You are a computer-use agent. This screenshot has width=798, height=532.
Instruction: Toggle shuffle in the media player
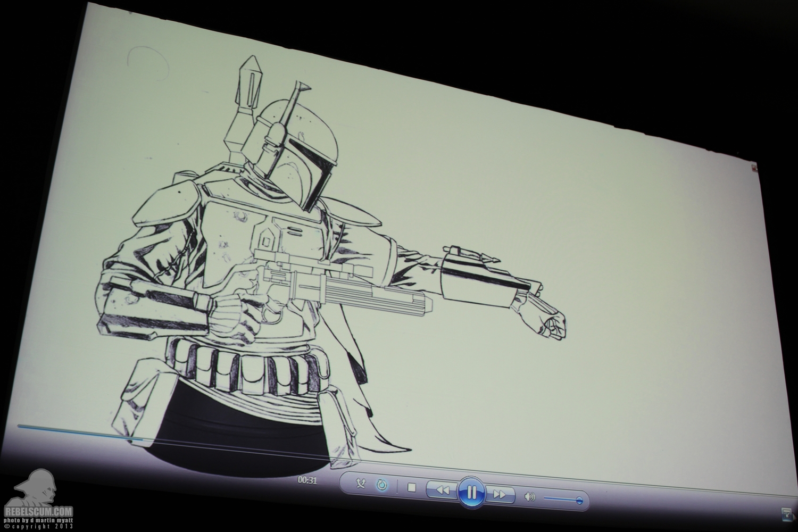click(362, 483)
